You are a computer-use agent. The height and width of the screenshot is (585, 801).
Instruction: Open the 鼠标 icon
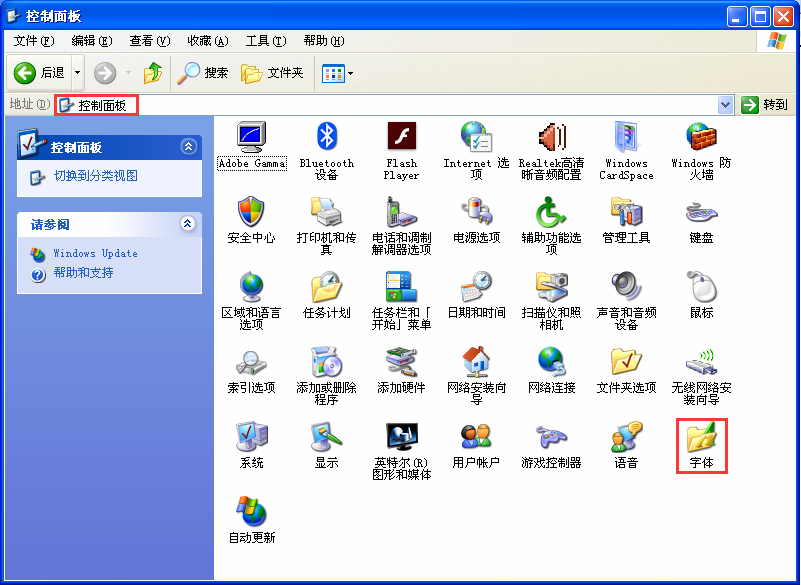701,287
